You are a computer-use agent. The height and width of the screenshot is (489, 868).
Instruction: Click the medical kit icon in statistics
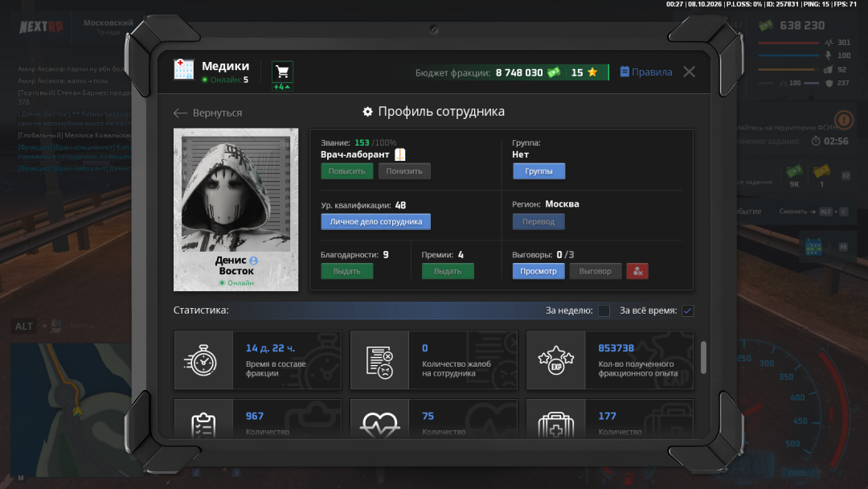point(556,425)
